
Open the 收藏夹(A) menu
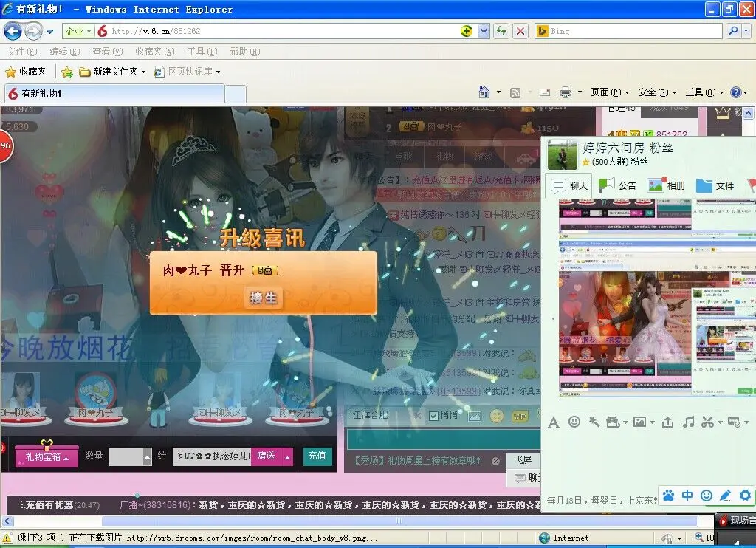[x=155, y=51]
